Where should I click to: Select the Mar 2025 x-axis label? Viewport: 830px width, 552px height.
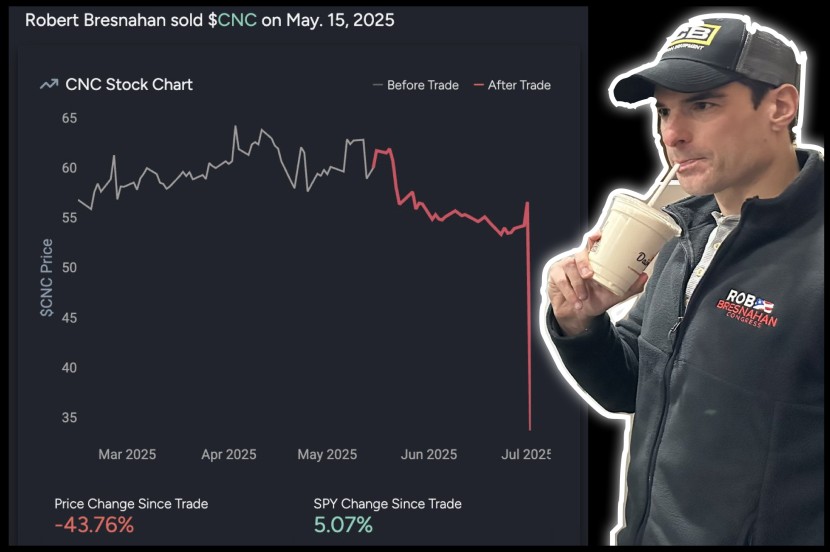coord(127,454)
